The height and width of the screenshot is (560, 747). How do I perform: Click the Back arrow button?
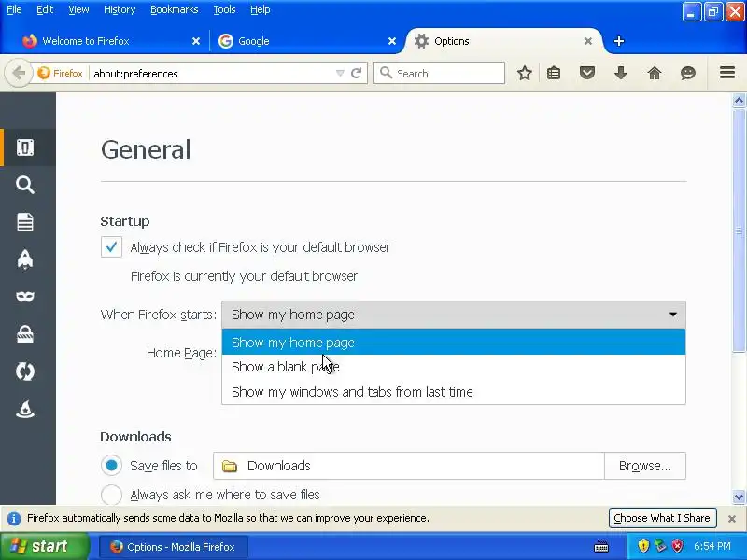coord(19,74)
